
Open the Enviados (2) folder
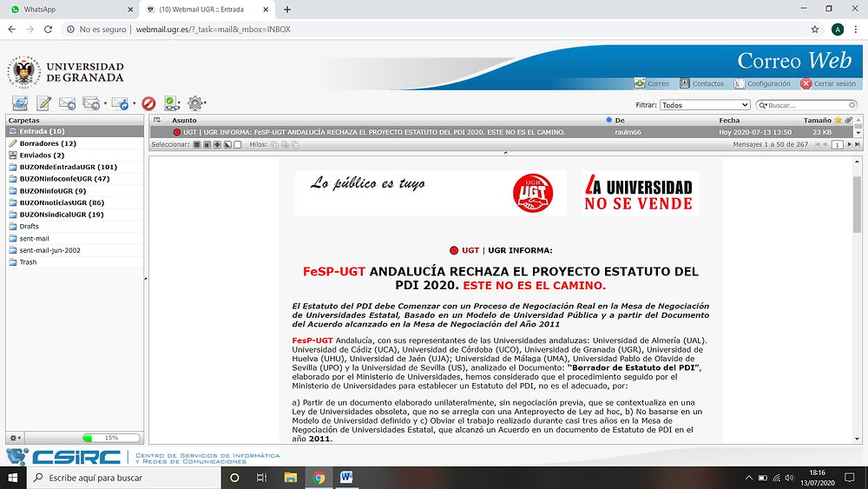(75, 155)
